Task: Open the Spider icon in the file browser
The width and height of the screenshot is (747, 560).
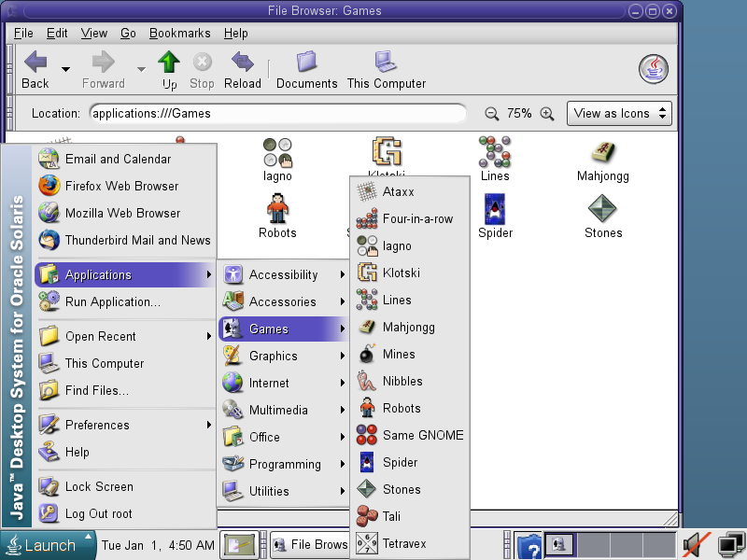Action: click(x=495, y=208)
